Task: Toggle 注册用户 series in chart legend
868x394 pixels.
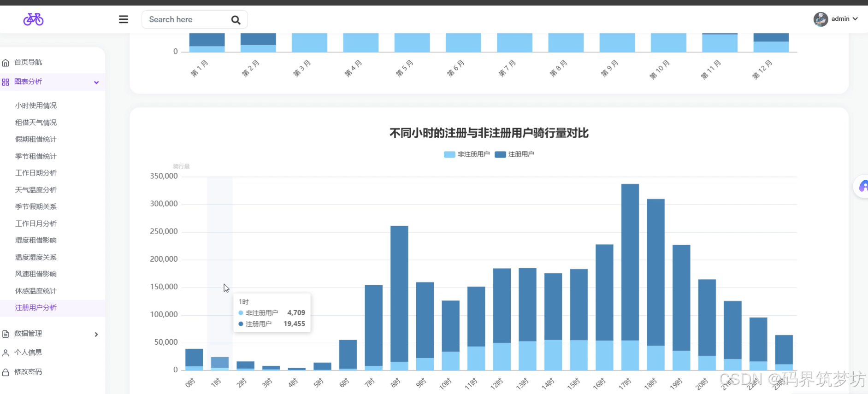Action: (x=514, y=154)
